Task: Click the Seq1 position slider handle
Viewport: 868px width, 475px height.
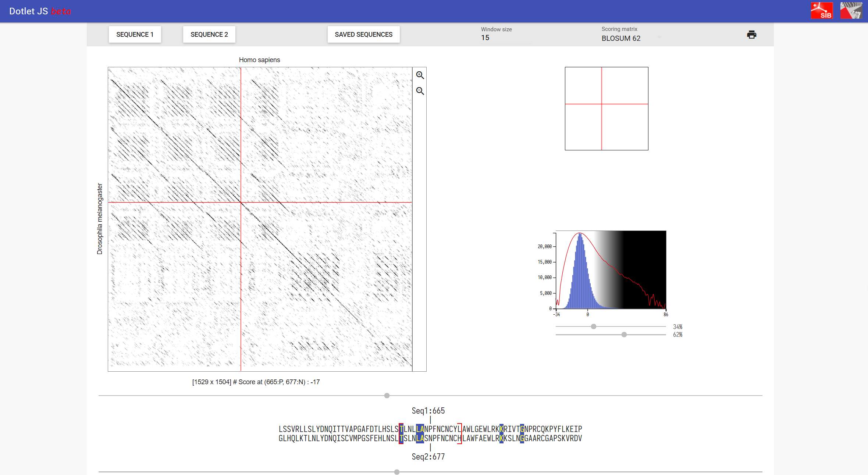Action: tap(387, 396)
